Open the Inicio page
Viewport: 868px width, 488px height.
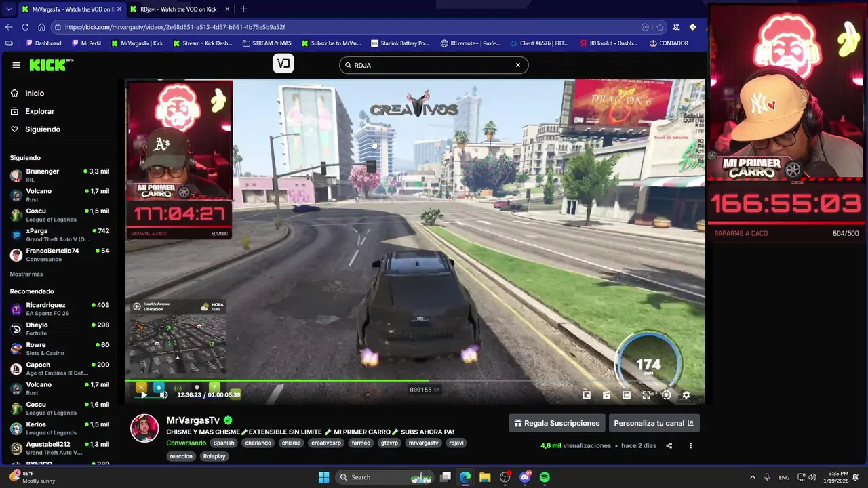(35, 93)
